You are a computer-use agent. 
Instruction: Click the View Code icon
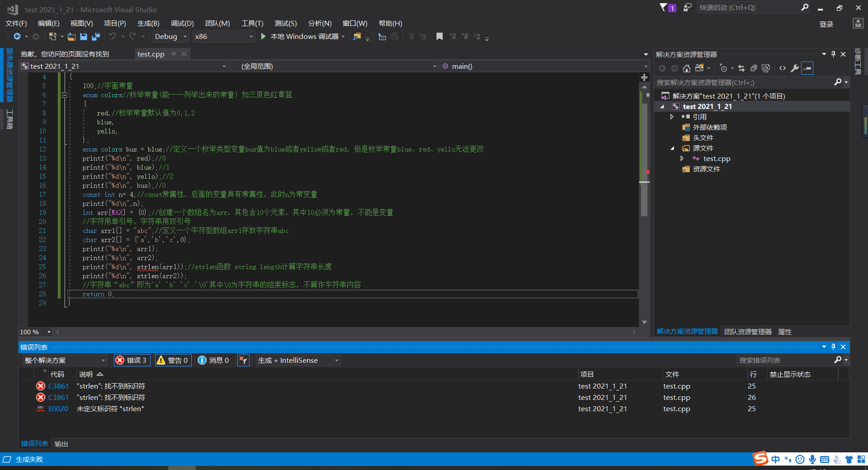click(783, 68)
